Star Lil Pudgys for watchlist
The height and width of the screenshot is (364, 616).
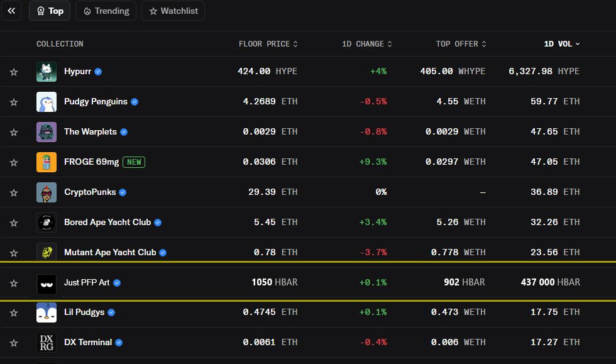coord(14,313)
